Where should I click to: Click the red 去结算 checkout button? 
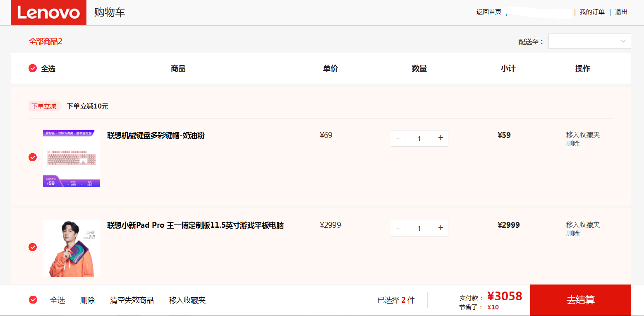(x=581, y=300)
